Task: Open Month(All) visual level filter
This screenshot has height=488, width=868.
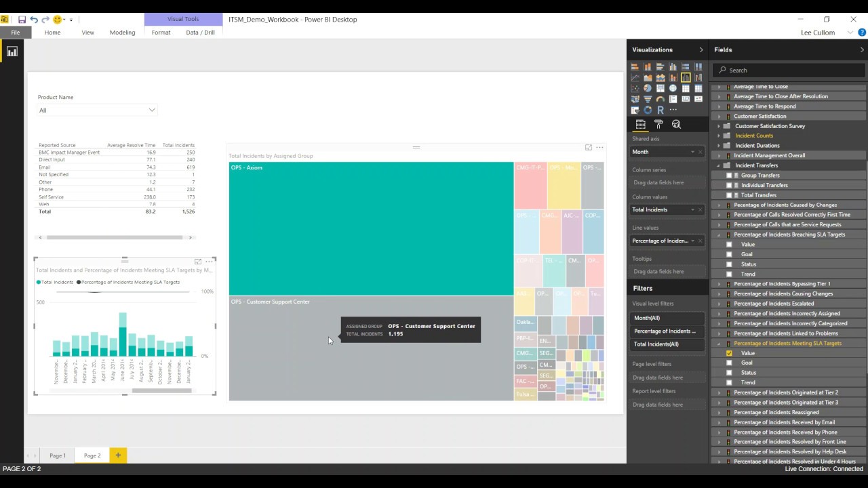Action: 667,318
